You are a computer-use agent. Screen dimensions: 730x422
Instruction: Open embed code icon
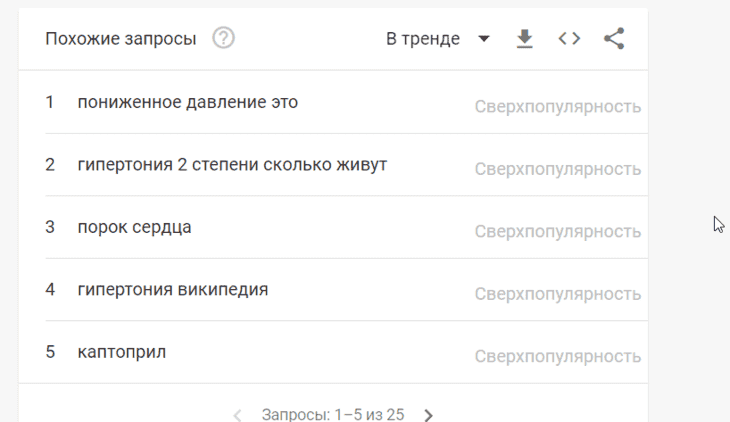pyautogui.click(x=569, y=38)
